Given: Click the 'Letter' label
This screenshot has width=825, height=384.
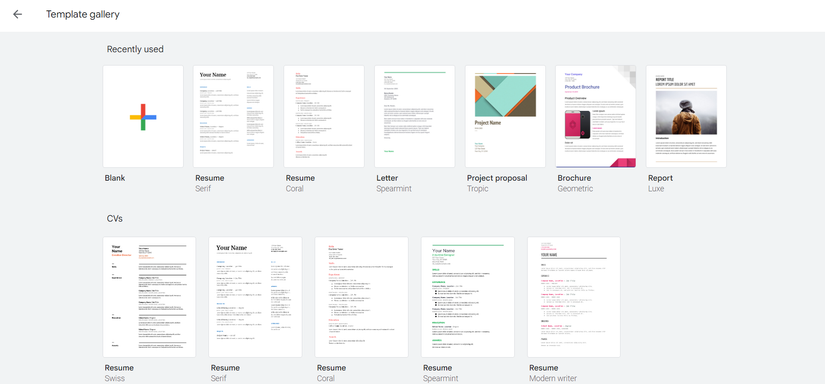Looking at the screenshot, I should 387,178.
